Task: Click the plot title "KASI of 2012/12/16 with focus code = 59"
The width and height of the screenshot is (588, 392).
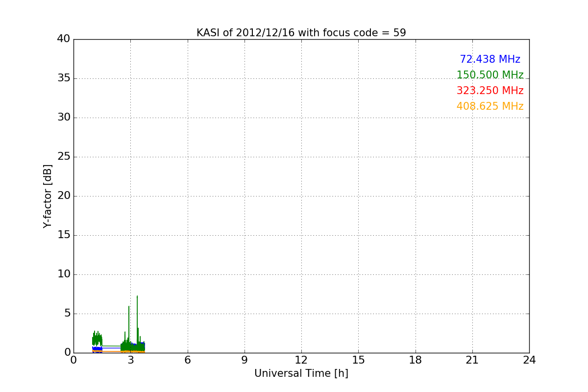Action: [x=301, y=33]
